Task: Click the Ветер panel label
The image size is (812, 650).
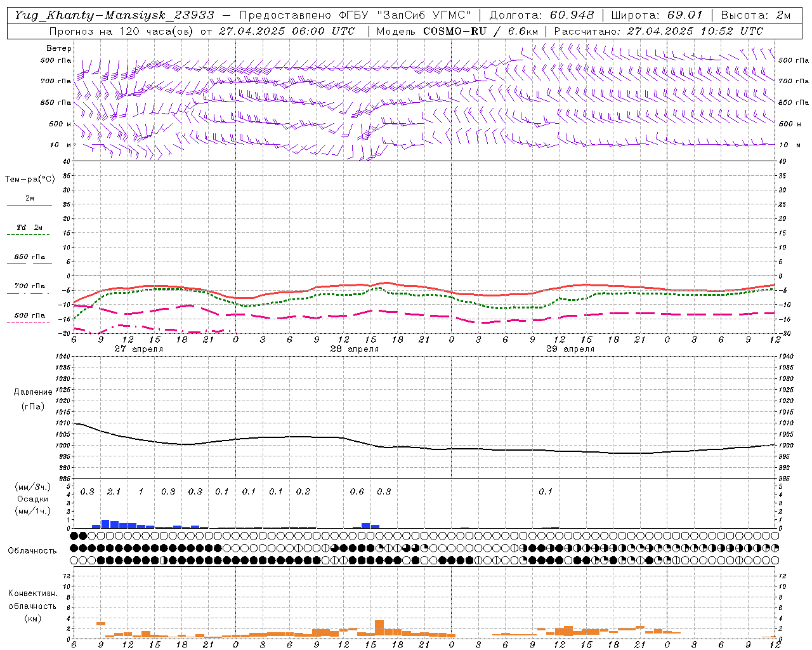Action: tap(59, 48)
